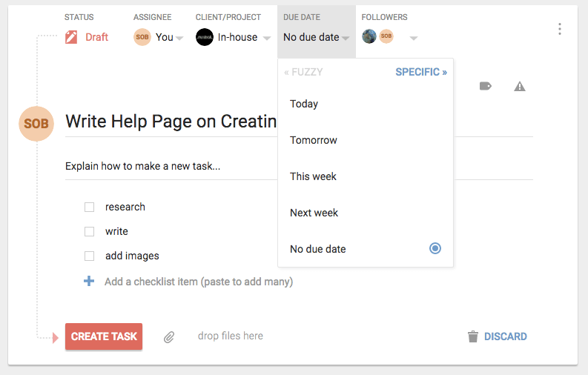Viewport: 588px width, 375px height.
Task: Expand the followers dropdown arrow
Action: point(414,38)
